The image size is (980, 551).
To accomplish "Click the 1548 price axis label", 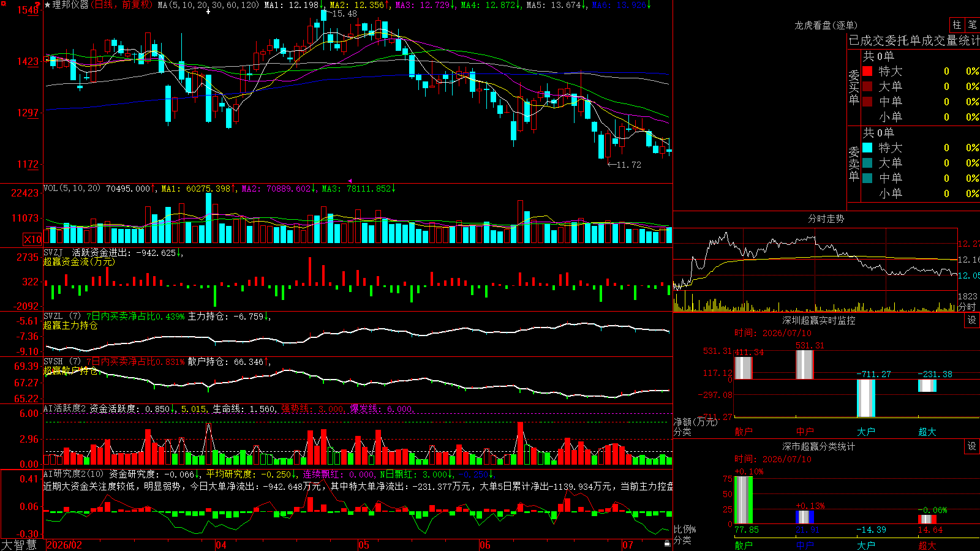I will pos(28,10).
